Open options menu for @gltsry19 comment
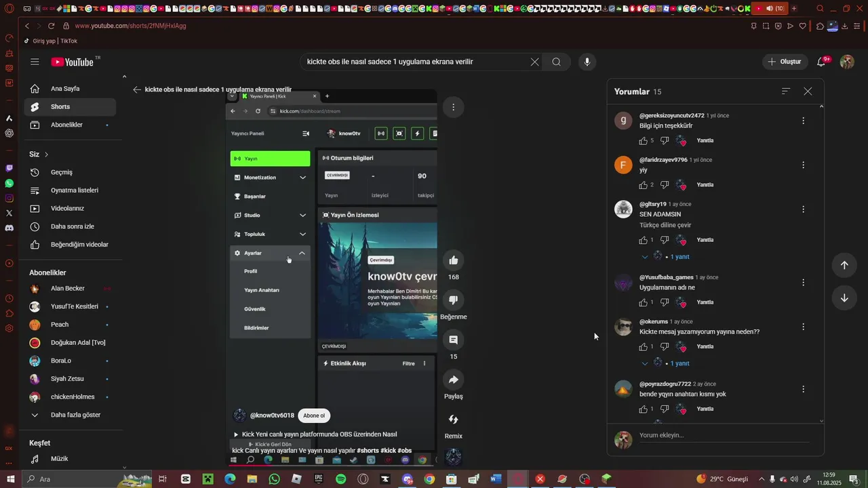This screenshot has width=868, height=488. coord(804,209)
